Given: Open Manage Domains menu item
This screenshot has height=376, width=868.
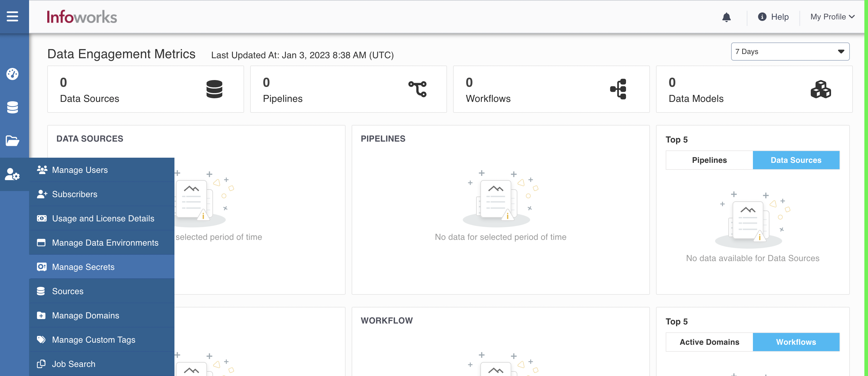Looking at the screenshot, I should (x=102, y=315).
